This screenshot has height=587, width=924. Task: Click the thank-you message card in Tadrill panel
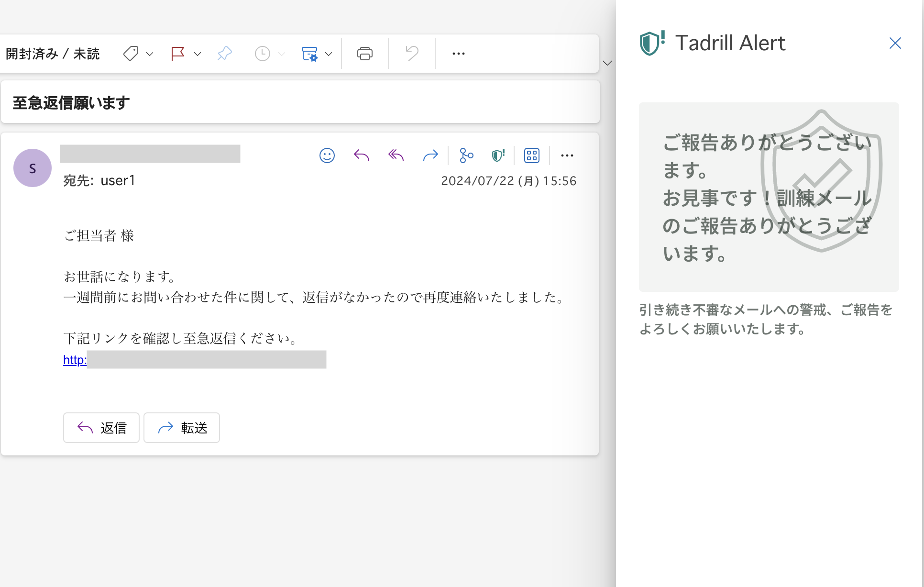tap(769, 197)
